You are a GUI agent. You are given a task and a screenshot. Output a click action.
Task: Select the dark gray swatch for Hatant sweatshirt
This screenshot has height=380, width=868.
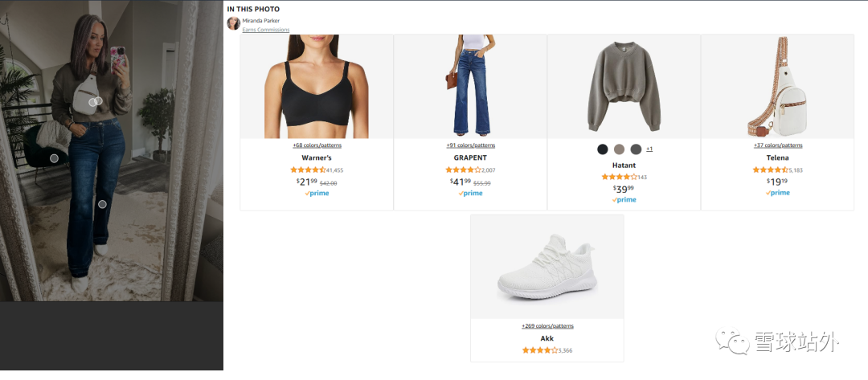[x=636, y=149]
